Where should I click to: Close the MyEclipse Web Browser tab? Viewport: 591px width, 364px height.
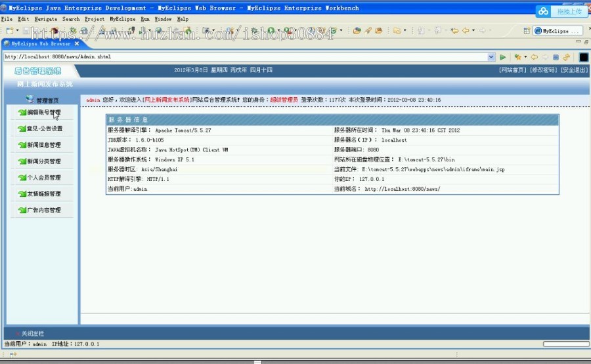point(77,44)
